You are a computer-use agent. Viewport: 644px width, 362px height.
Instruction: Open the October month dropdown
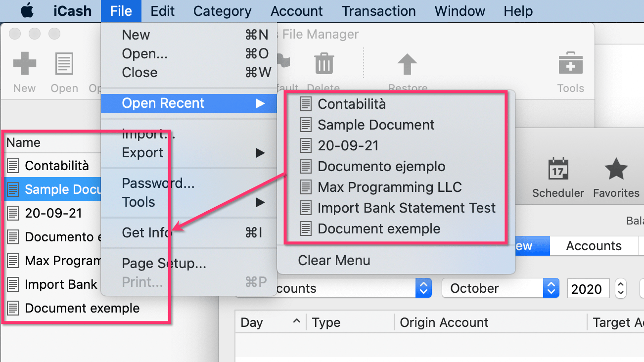tap(501, 288)
